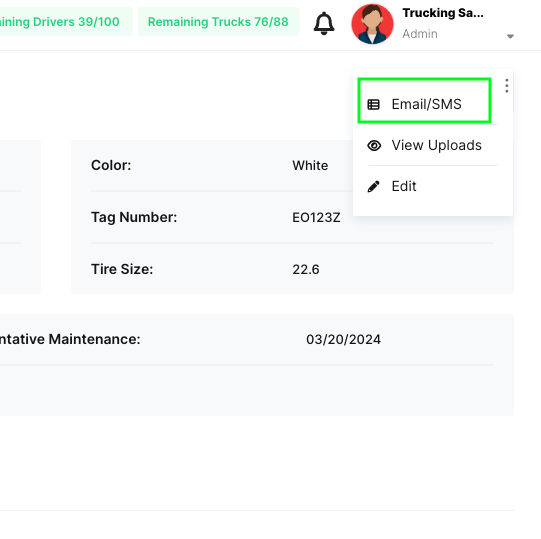This screenshot has width=541, height=539.
Task: Click the Tag Number value EO123Z
Action: (x=316, y=217)
